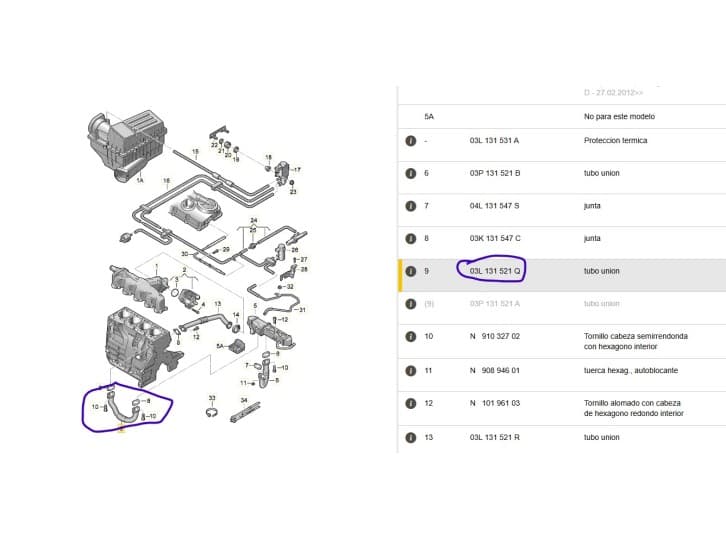Click intake manifold part 1 in diagram
The height and width of the screenshot is (539, 726).
tap(139, 287)
